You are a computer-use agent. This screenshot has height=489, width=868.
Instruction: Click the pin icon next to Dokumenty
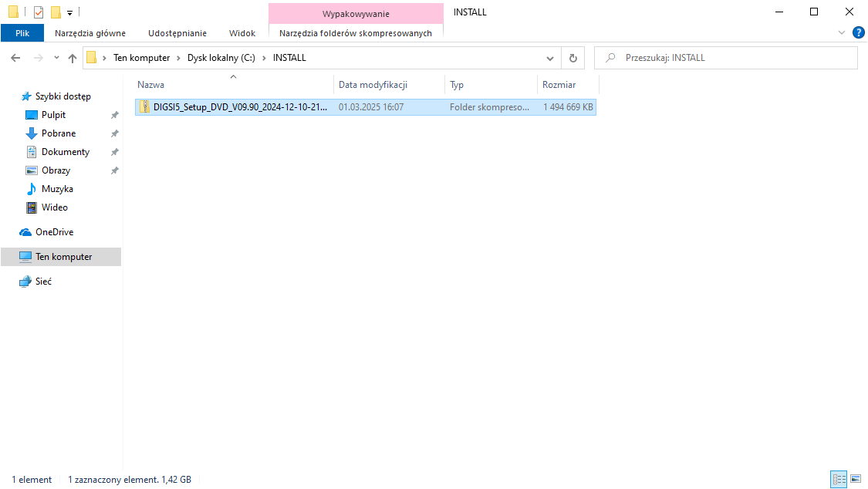(x=115, y=152)
